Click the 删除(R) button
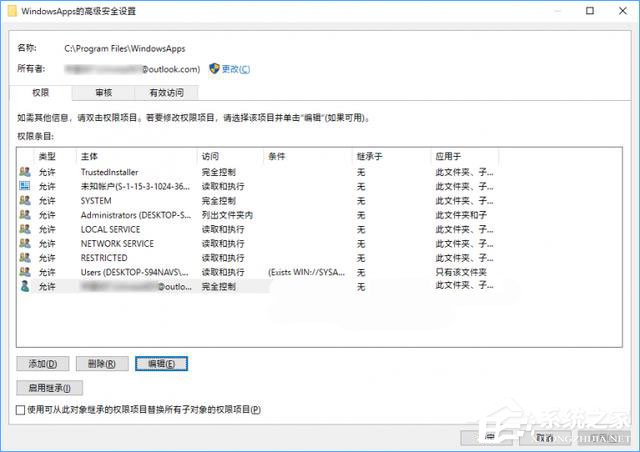The height and width of the screenshot is (452, 640). point(102,364)
